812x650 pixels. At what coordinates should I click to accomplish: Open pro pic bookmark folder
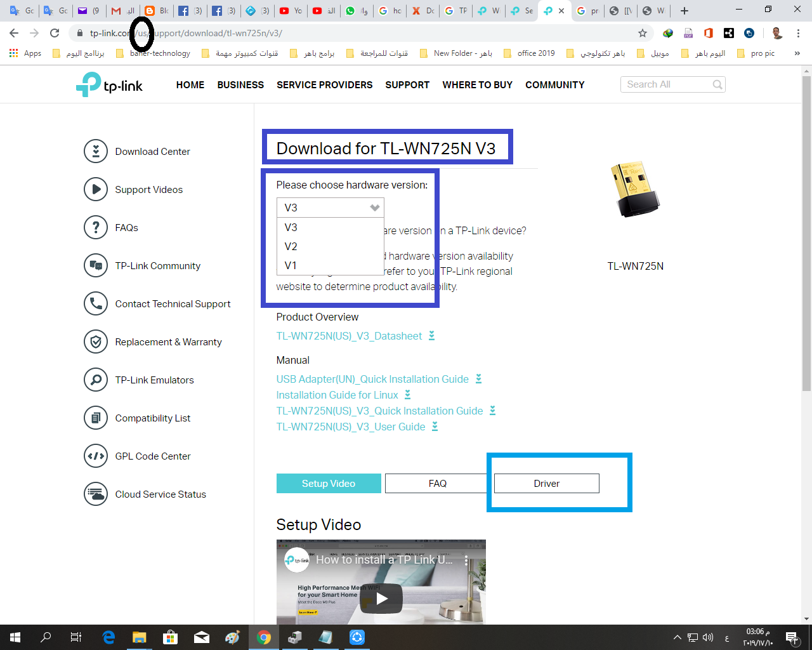[756, 53]
